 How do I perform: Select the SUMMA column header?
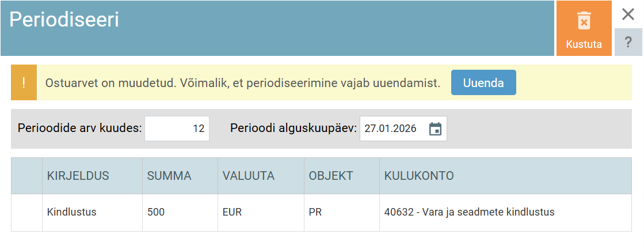coord(180,176)
